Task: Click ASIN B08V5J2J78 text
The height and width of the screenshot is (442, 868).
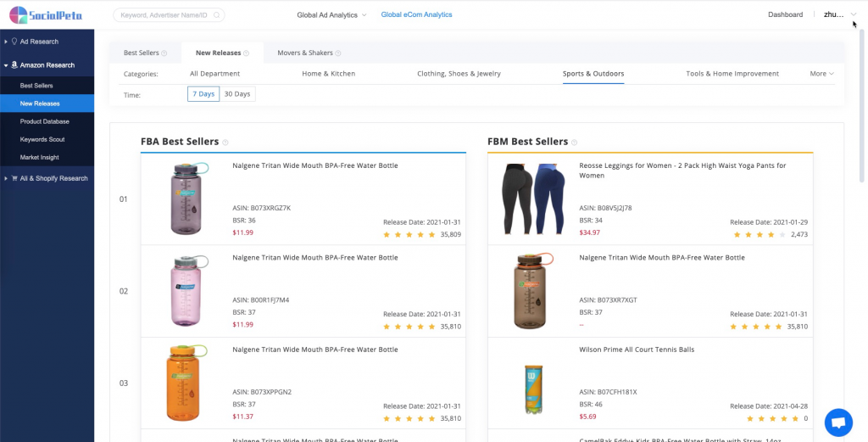Action: 605,208
